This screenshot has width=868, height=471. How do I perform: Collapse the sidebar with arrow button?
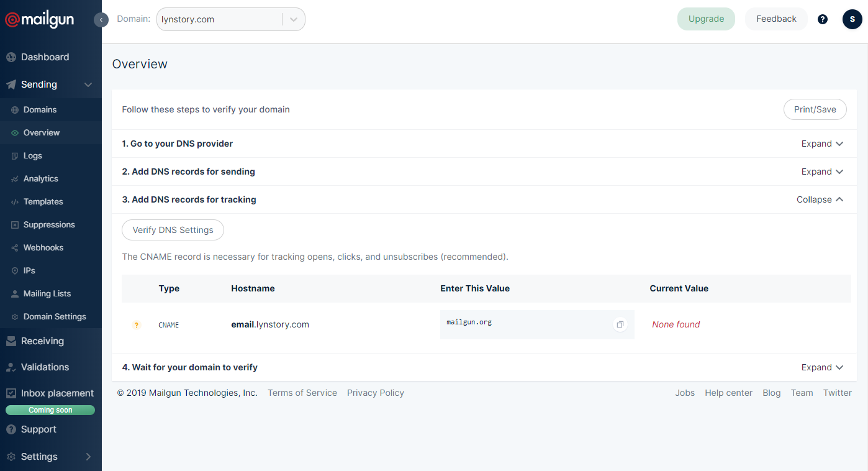click(101, 20)
